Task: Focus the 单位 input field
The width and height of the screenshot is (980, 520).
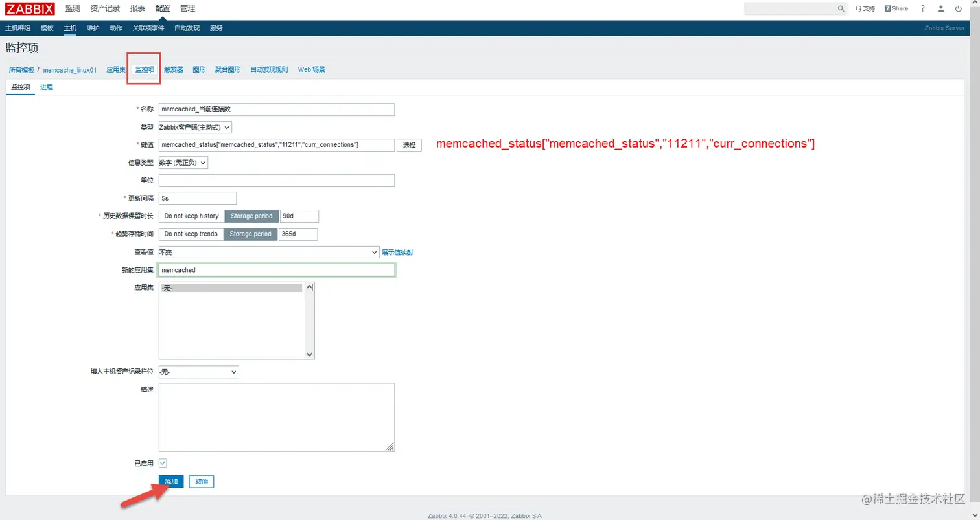Action: (x=277, y=180)
